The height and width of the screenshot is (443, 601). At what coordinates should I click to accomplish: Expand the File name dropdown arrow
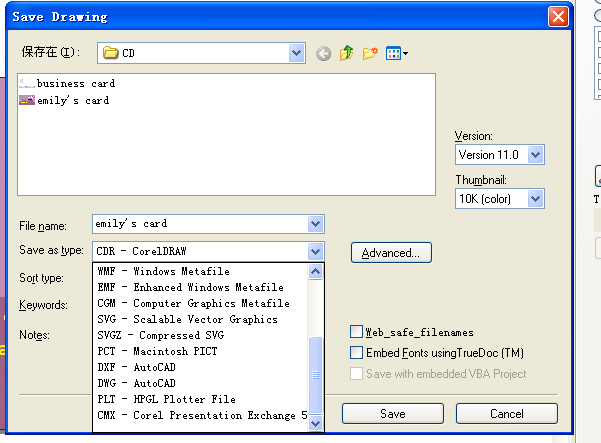click(x=315, y=224)
